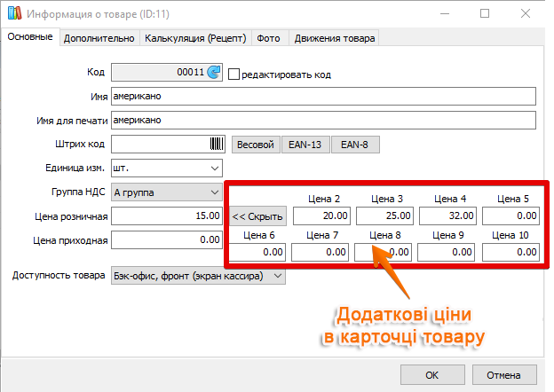Image resolution: width=554 pixels, height=392 pixels.
Task: Click the app books icon in title bar
Action: [14, 13]
